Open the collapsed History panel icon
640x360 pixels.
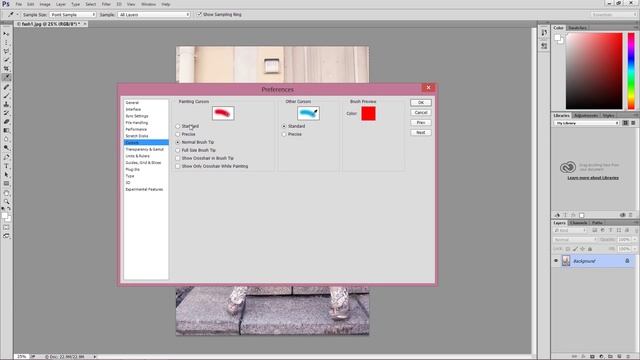[x=544, y=33]
